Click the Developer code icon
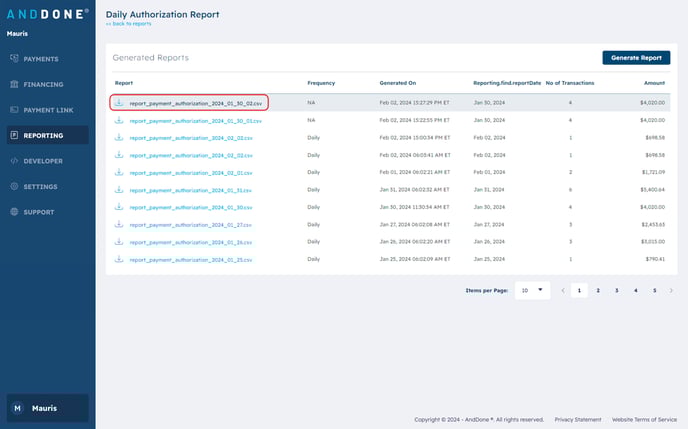 [x=14, y=161]
